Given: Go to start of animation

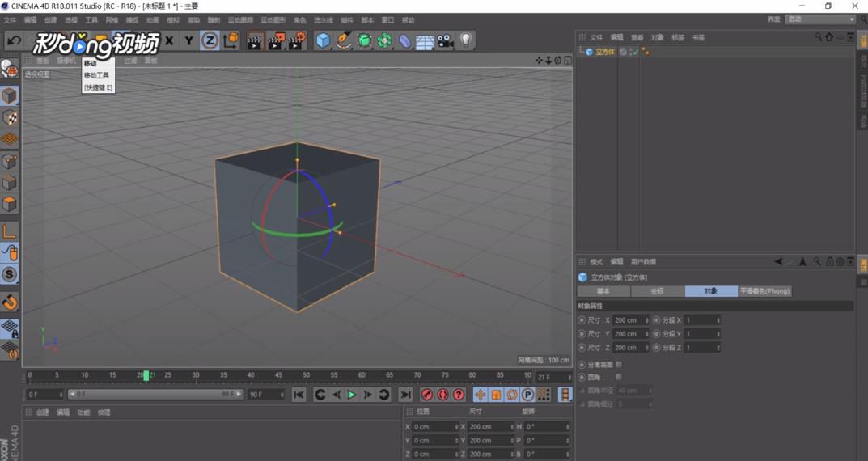Looking at the screenshot, I should coord(299,395).
